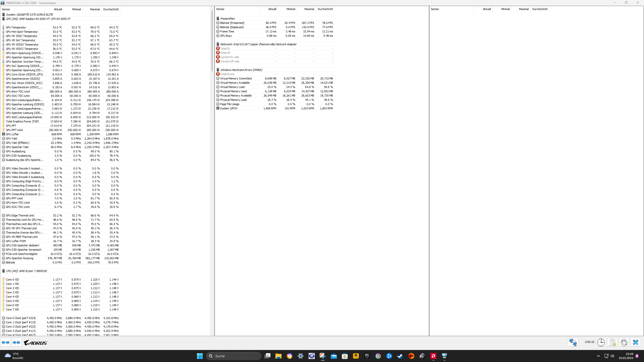Click the first panel's vertical scrollbar
The width and height of the screenshot is (644, 362).
click(x=212, y=40)
